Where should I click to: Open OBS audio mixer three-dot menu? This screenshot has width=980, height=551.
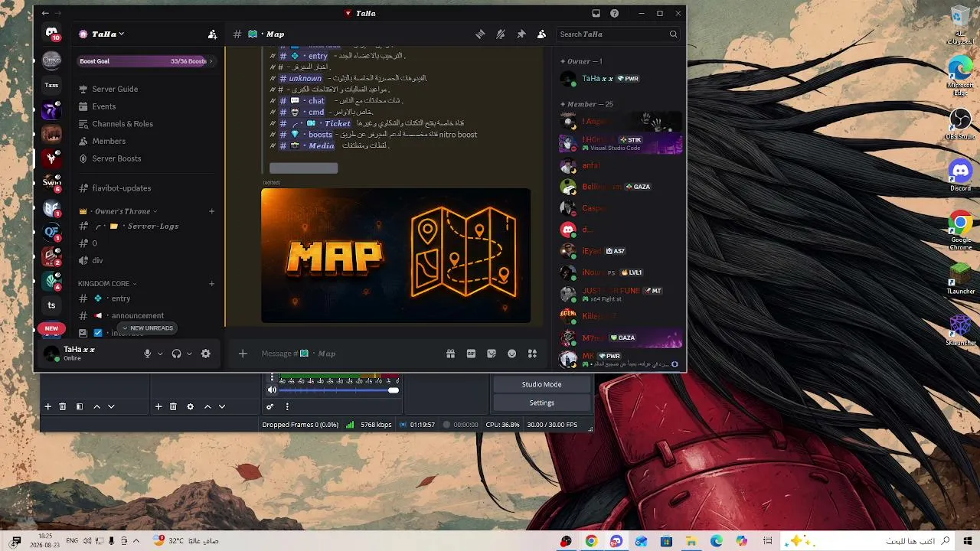click(x=287, y=407)
